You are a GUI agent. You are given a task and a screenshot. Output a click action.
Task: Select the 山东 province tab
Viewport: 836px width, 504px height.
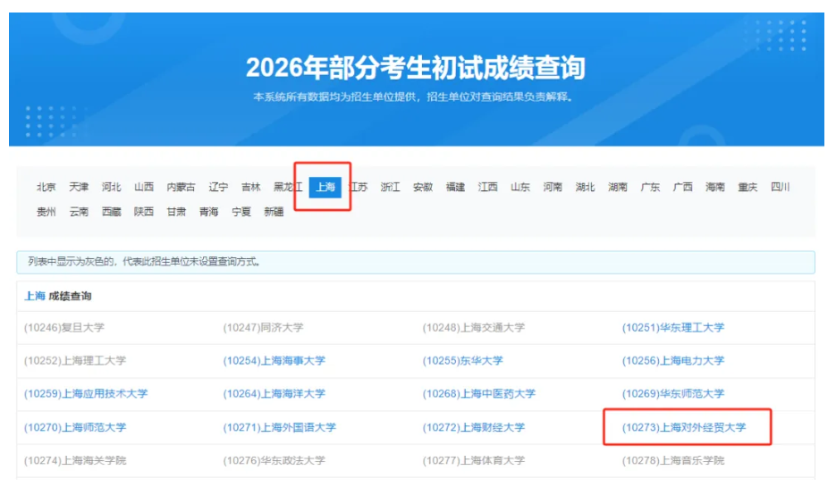pos(520,187)
